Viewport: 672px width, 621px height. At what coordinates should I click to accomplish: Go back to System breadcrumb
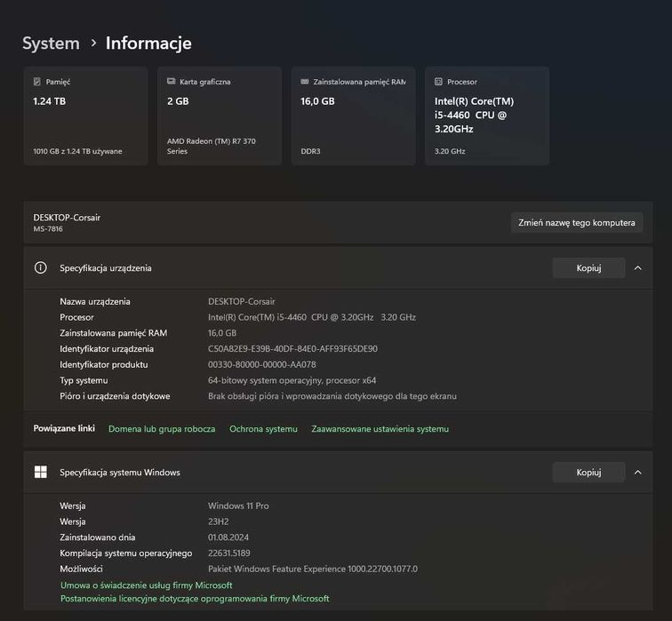click(x=51, y=43)
